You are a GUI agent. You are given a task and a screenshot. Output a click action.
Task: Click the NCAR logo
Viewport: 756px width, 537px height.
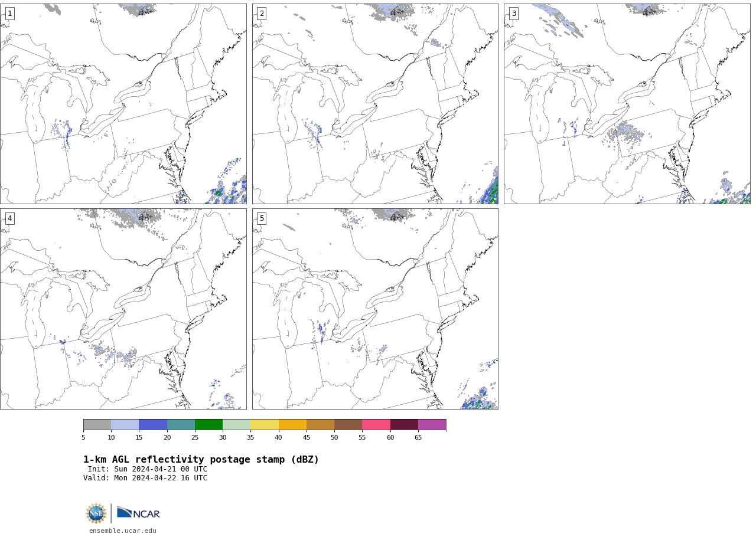pos(138,513)
